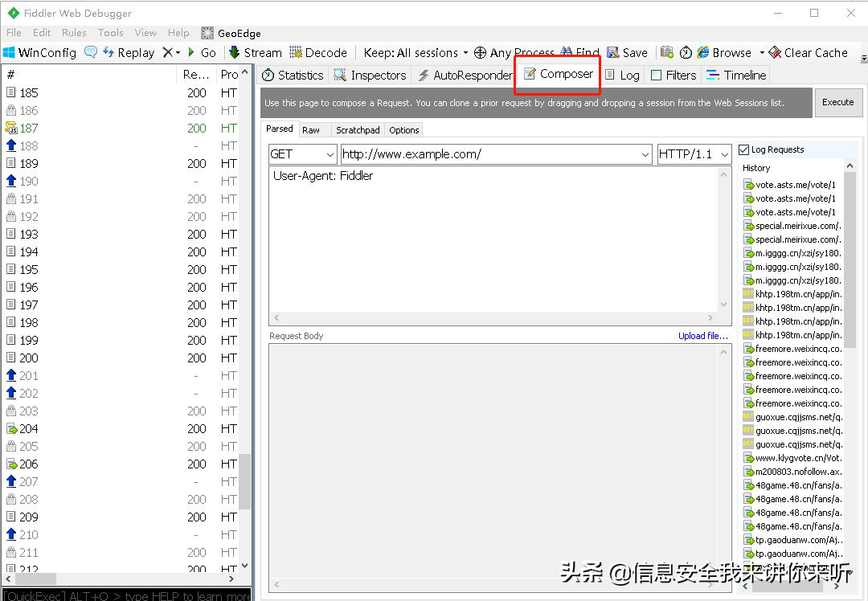
Task: Click the lock icon of session 203
Action: (x=11, y=411)
